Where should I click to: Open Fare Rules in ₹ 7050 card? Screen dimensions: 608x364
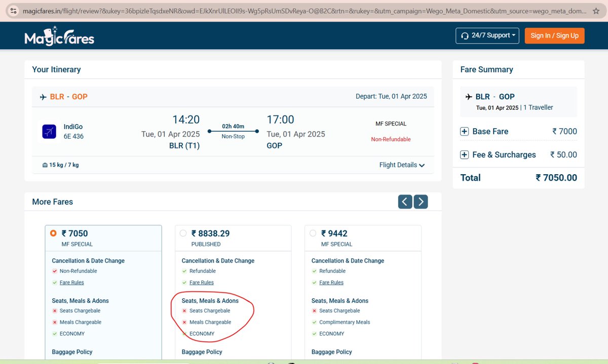click(x=72, y=282)
